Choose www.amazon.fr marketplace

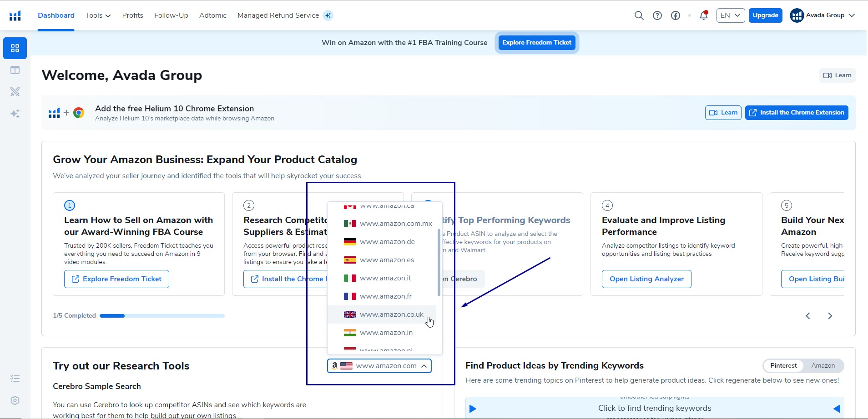click(382, 296)
